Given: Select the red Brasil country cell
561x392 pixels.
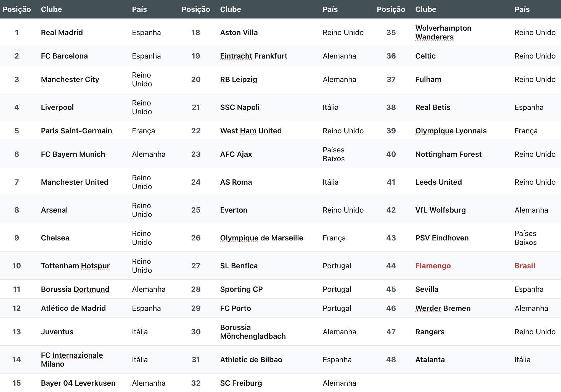Looking at the screenshot, I should [x=525, y=266].
